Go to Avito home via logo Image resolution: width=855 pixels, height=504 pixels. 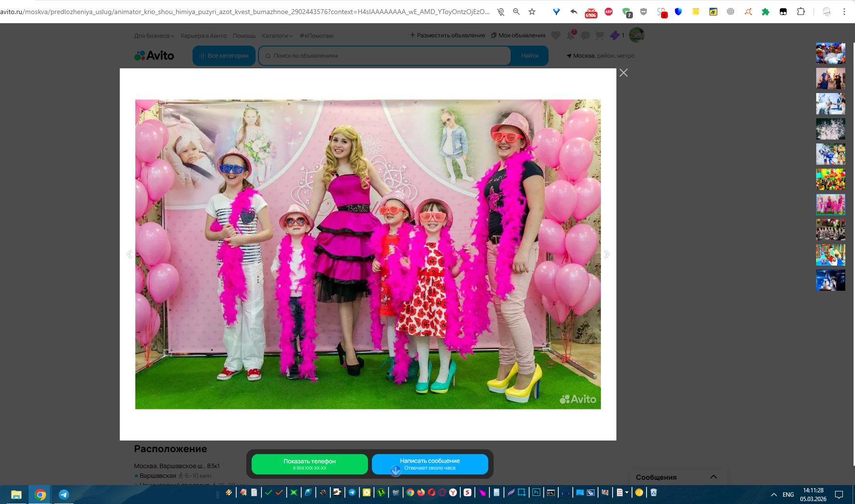[154, 56]
